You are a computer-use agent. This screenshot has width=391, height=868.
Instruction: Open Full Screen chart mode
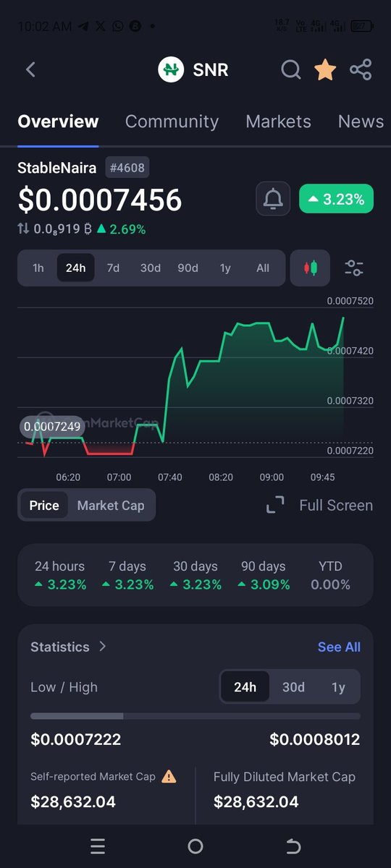tap(319, 505)
